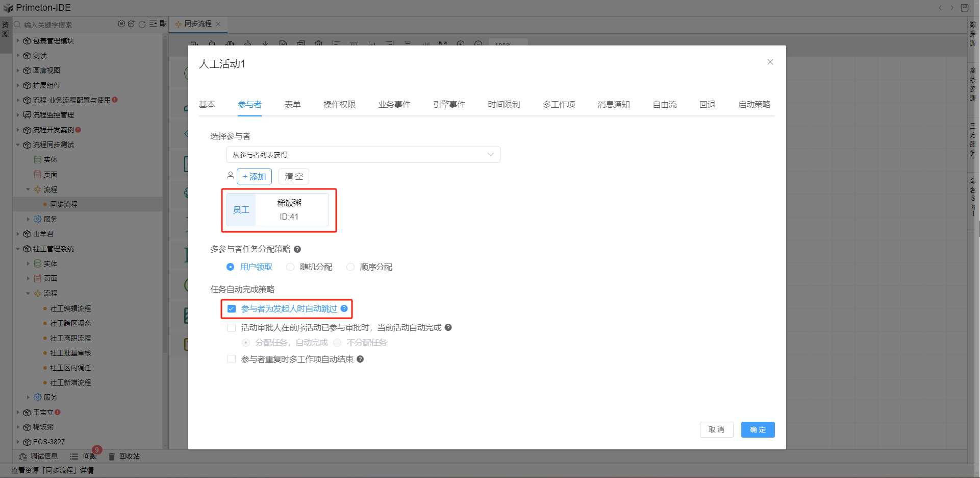Collapse the 社工管理系统 tree node
The width and height of the screenshot is (980, 478).
pyautogui.click(x=18, y=249)
